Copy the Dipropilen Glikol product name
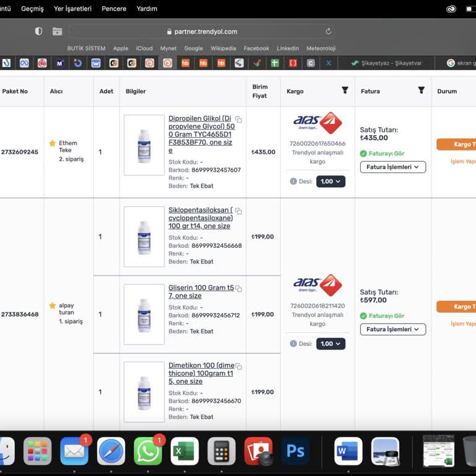Viewport: 476px width, 476px height. [x=239, y=120]
